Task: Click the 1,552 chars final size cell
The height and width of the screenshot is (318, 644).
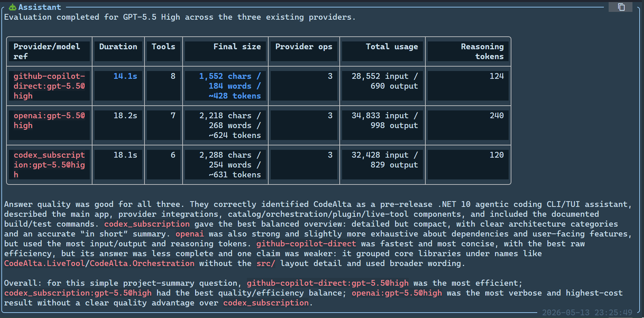Action: click(224, 86)
